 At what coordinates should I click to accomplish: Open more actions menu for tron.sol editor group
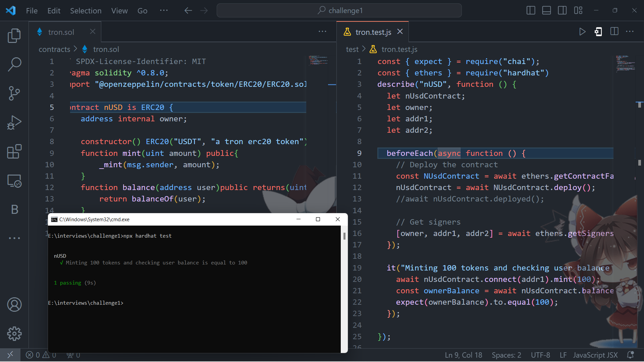322,31
